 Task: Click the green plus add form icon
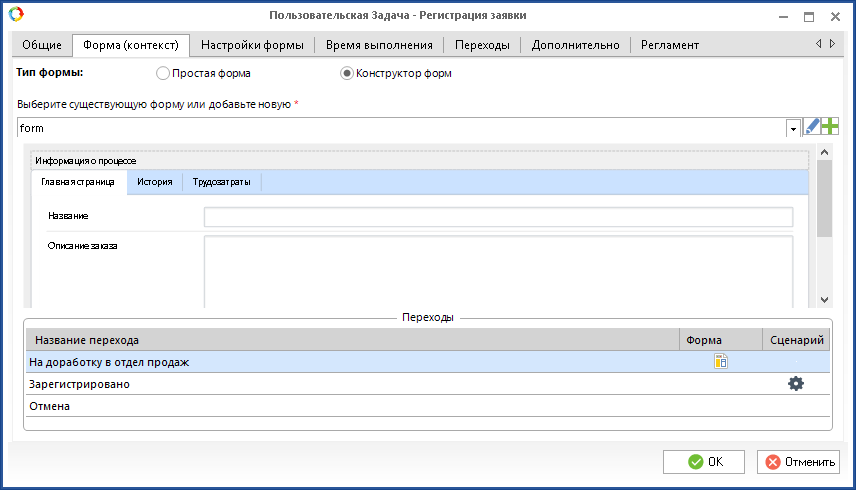click(830, 127)
